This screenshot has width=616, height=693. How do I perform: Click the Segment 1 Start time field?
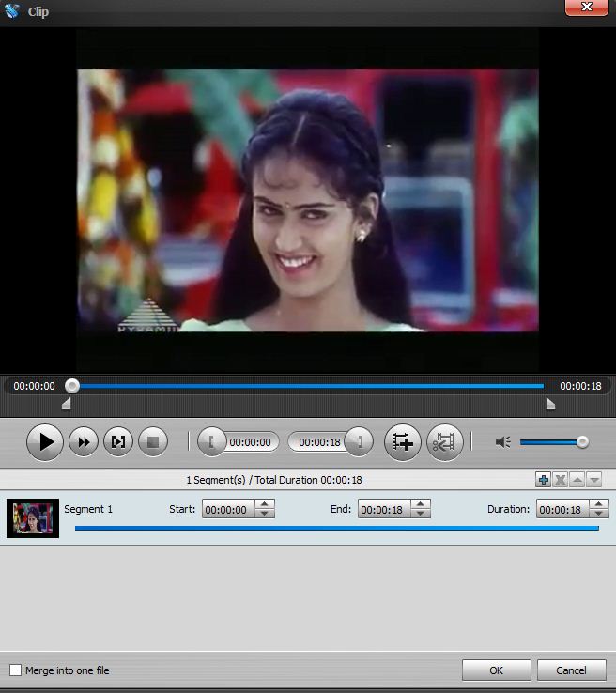[x=228, y=509]
